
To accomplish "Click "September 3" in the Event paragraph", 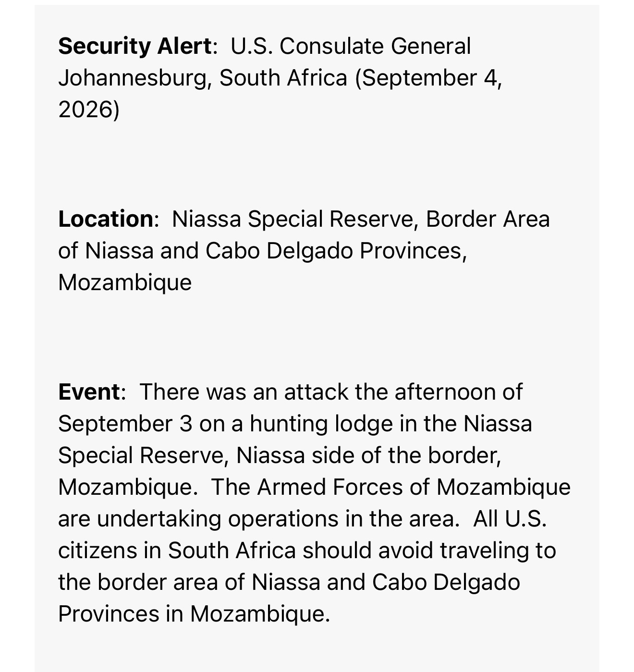I will tap(125, 424).
